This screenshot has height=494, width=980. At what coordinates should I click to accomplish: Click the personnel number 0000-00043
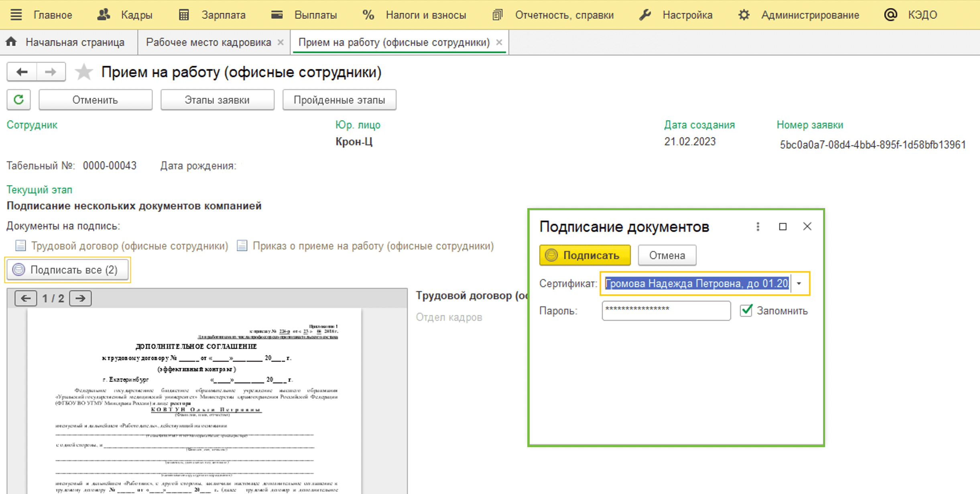tap(110, 166)
